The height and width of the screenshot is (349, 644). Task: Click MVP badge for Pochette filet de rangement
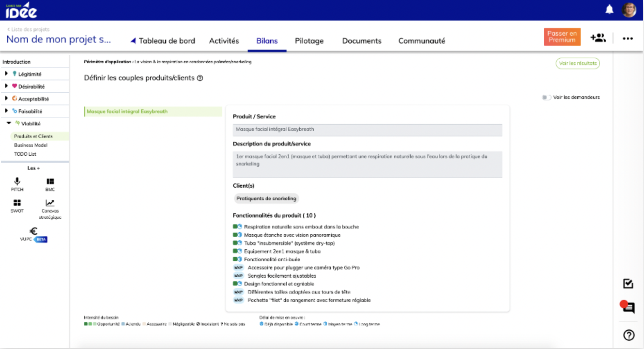(238, 300)
